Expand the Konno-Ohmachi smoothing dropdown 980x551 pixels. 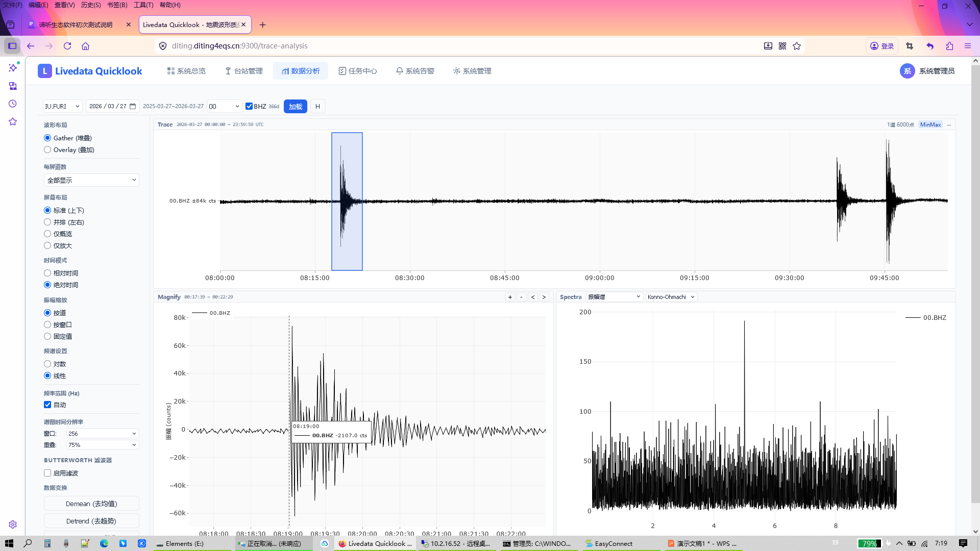[671, 297]
